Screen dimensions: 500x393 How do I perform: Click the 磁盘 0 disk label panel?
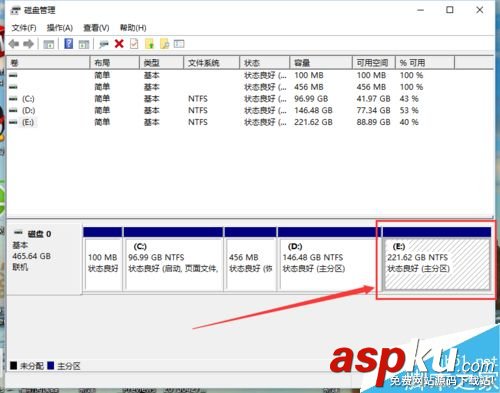pos(44,258)
